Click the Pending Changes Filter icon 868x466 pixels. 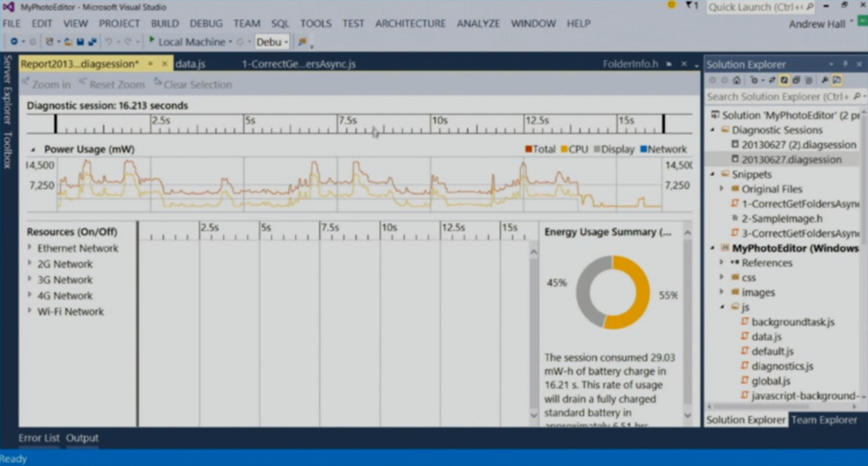(x=754, y=80)
